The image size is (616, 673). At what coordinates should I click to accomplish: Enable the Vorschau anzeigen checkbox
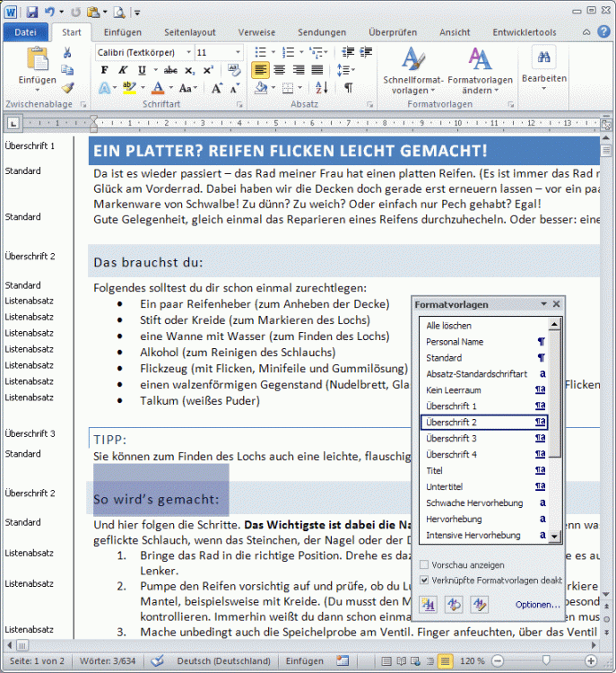(x=424, y=565)
